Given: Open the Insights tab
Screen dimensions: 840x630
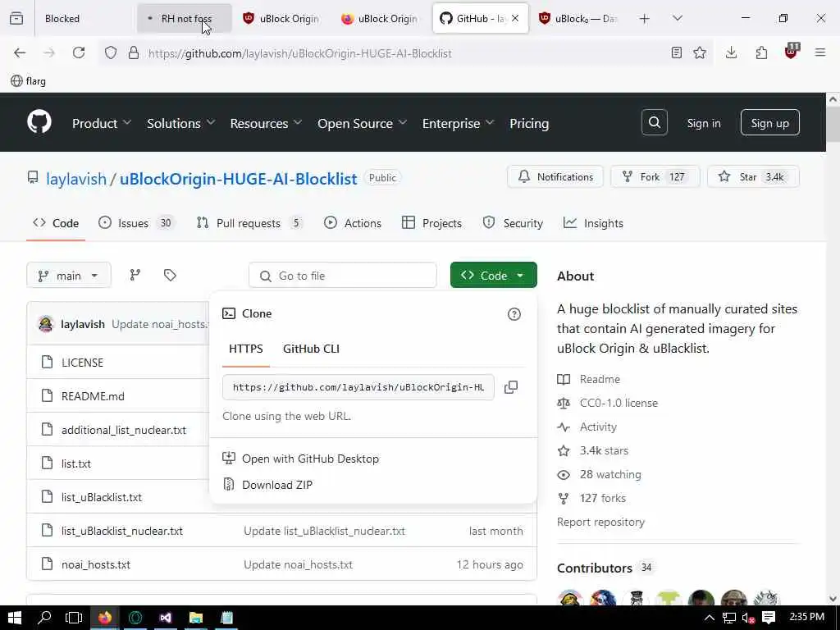Looking at the screenshot, I should click(x=594, y=223).
